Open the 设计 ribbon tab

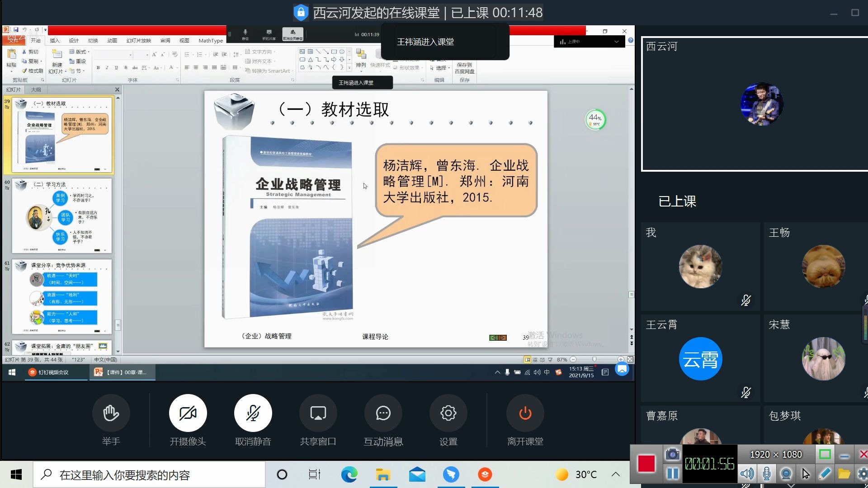pos(74,41)
